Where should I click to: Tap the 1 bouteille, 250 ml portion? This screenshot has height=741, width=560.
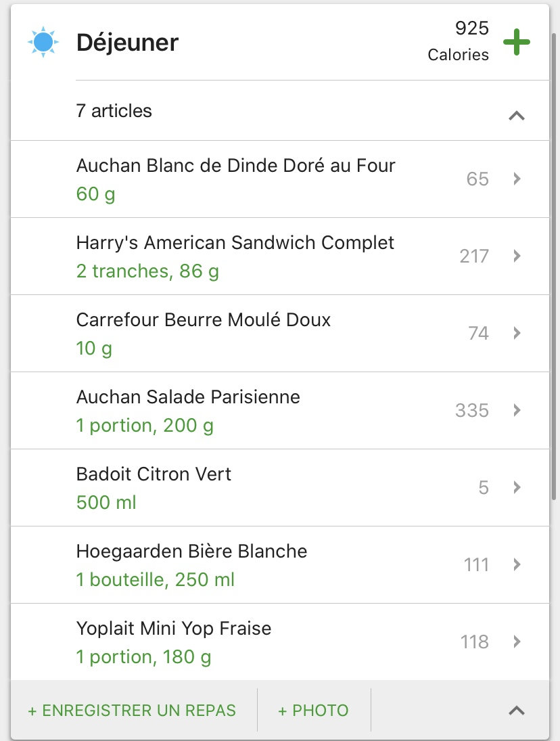point(156,580)
